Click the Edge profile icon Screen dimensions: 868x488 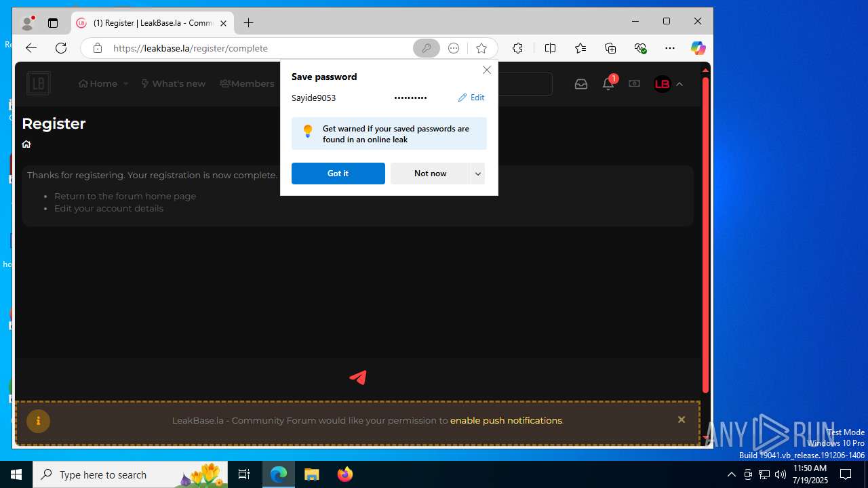click(28, 23)
